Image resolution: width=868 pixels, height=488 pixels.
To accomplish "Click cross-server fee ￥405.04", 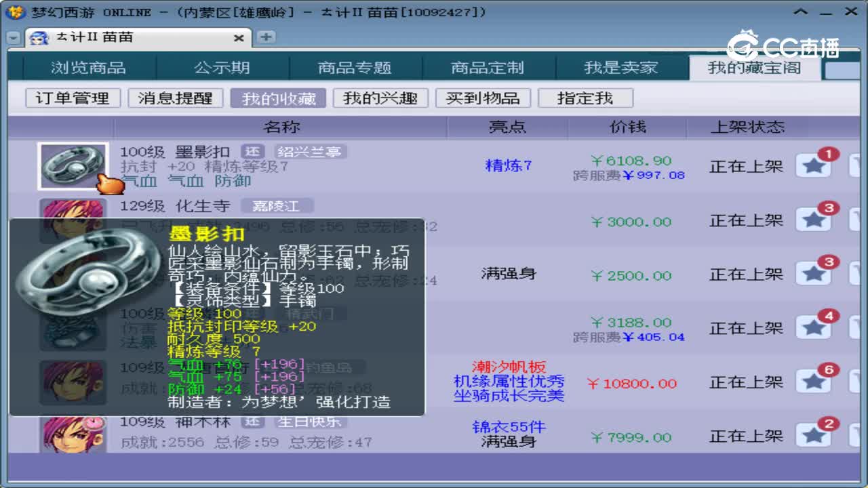I will click(654, 337).
